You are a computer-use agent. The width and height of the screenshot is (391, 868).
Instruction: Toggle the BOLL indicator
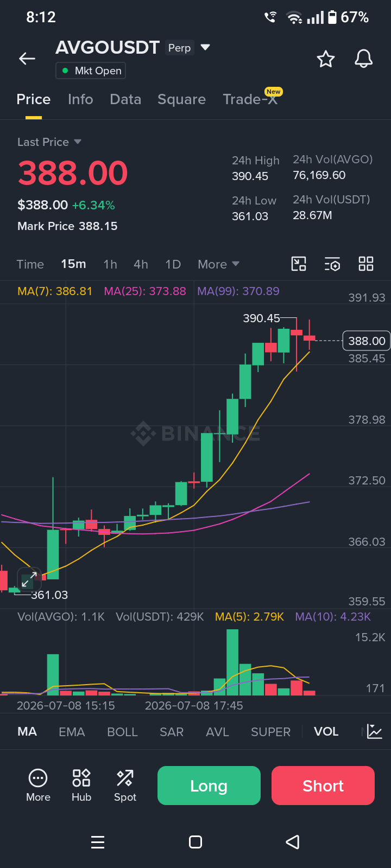(122, 731)
